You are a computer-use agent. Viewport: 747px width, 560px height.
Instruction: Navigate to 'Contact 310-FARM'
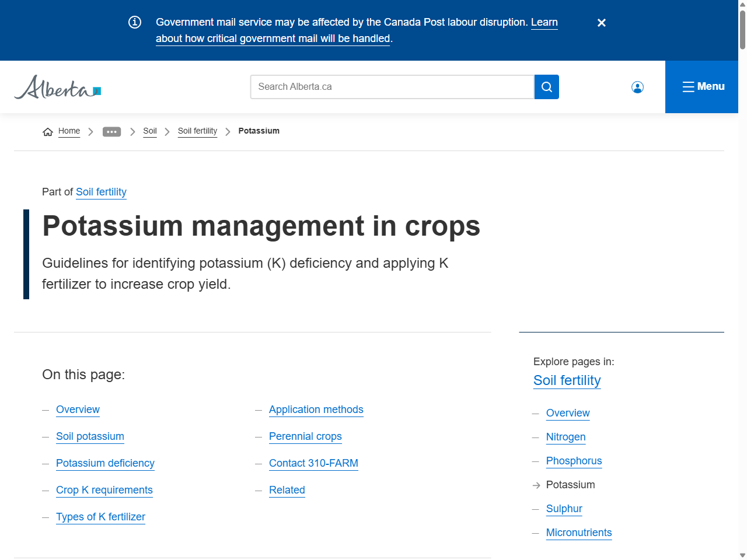tap(313, 463)
